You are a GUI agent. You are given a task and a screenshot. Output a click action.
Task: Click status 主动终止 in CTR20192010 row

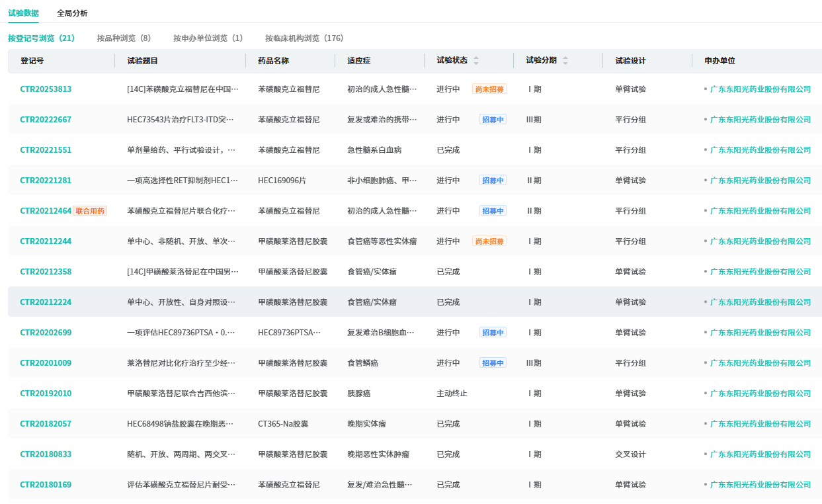pyautogui.click(x=452, y=394)
